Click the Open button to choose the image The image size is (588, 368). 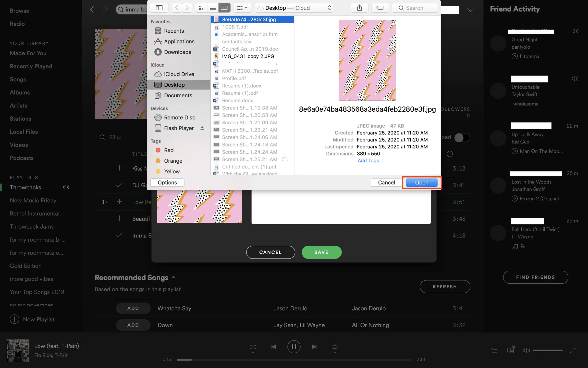pos(421,182)
